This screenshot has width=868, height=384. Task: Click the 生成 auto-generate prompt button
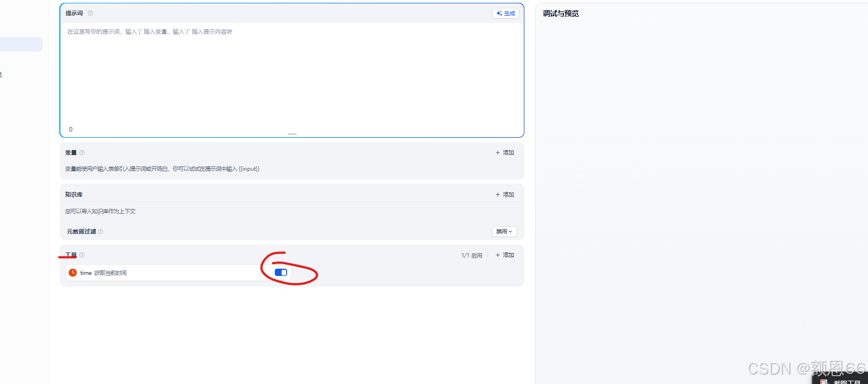(x=505, y=13)
